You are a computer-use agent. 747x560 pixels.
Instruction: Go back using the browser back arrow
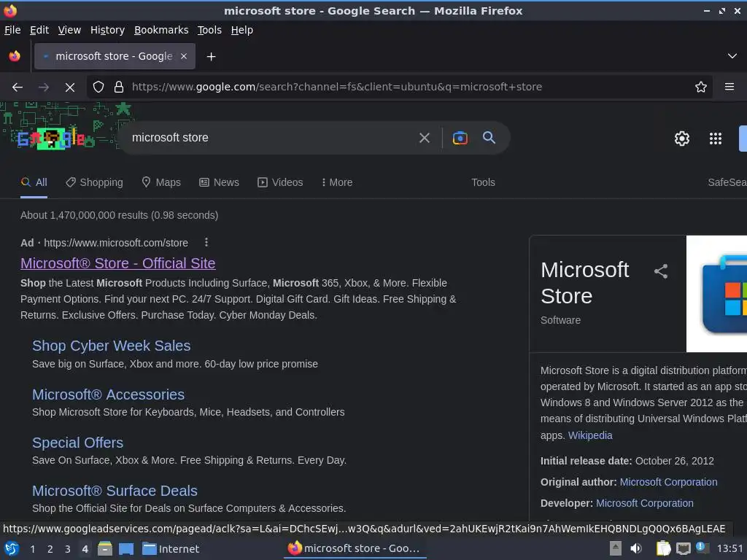(x=18, y=87)
